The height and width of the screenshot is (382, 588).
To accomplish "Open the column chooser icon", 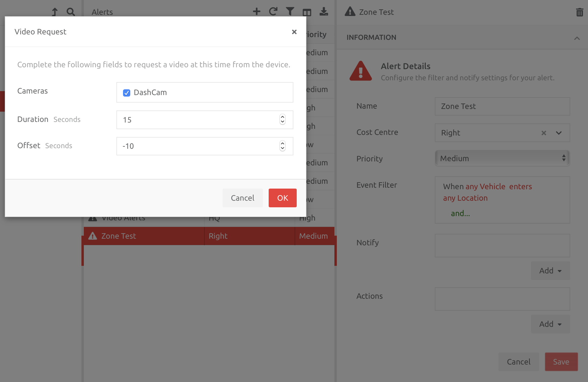I will (307, 12).
